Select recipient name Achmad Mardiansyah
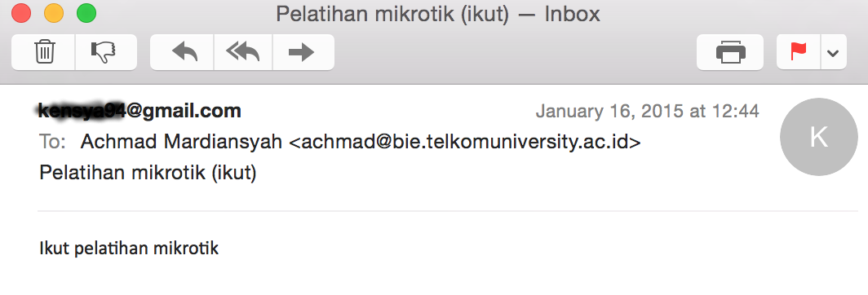This screenshot has height=295, width=868. point(182,143)
